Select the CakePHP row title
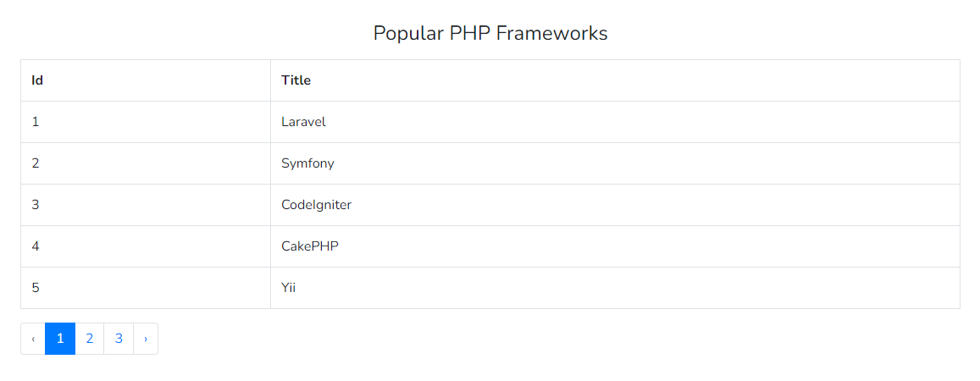 [310, 246]
